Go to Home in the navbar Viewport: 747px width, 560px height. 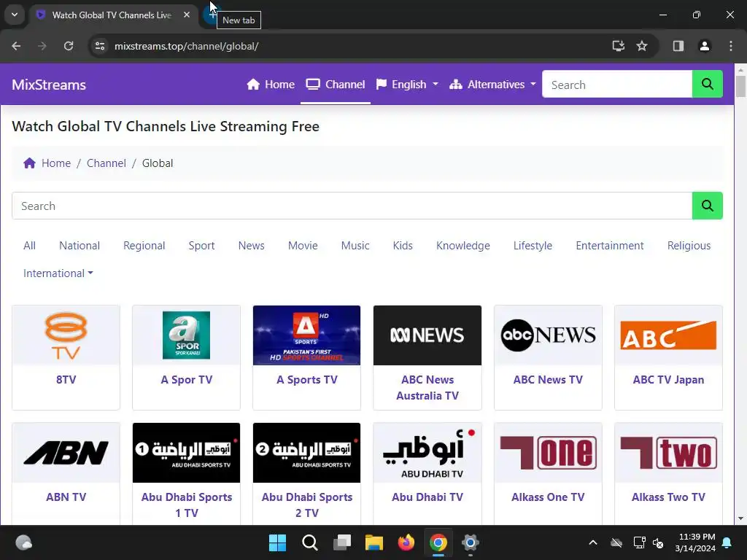pos(271,85)
